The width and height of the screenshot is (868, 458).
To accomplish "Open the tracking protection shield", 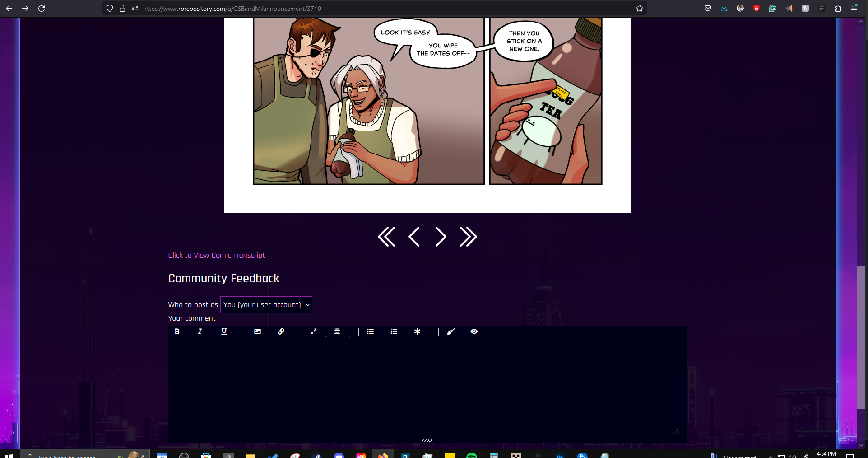I will click(110, 8).
